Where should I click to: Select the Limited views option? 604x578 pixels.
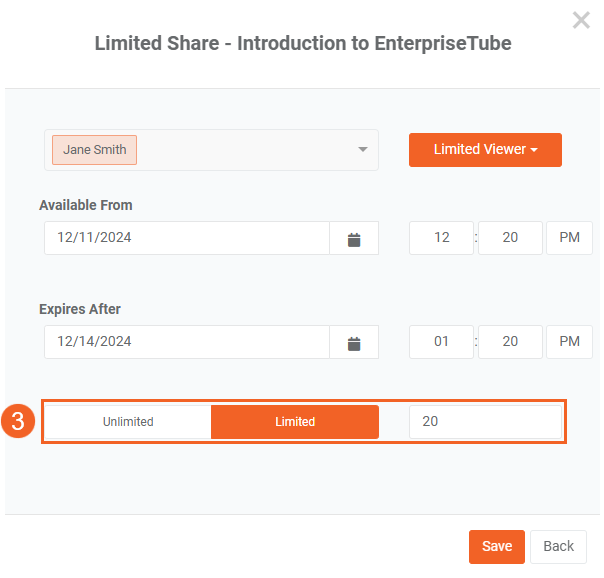click(295, 422)
